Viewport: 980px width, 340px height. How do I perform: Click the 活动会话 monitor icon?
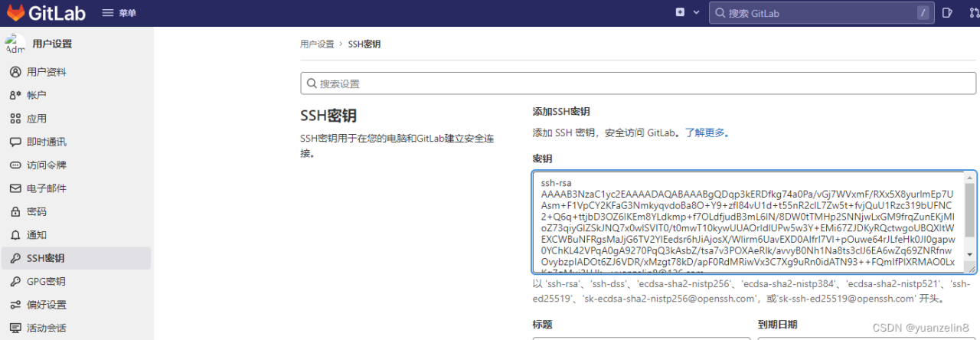[x=15, y=328]
